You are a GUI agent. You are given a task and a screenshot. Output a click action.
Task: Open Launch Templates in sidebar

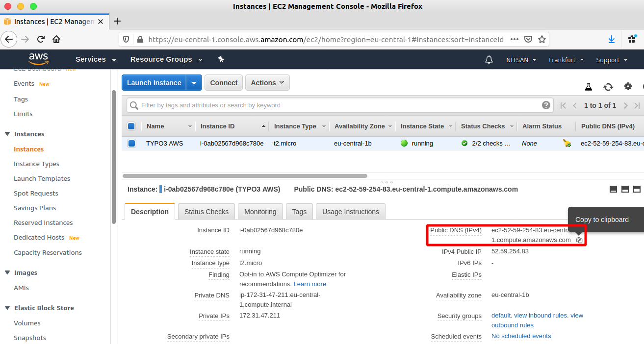(42, 178)
